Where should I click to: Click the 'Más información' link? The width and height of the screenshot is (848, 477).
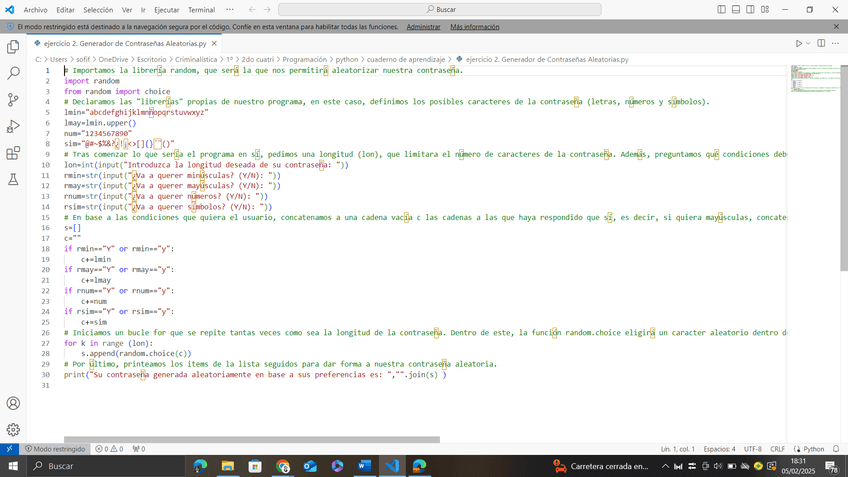point(475,27)
